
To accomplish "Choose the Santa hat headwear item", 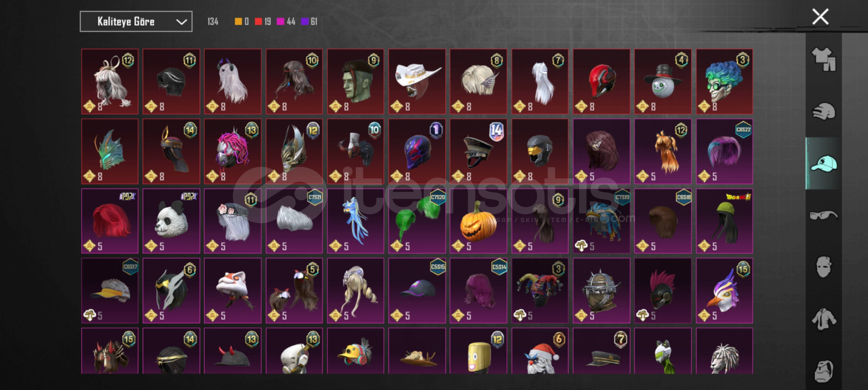I will (x=540, y=351).
